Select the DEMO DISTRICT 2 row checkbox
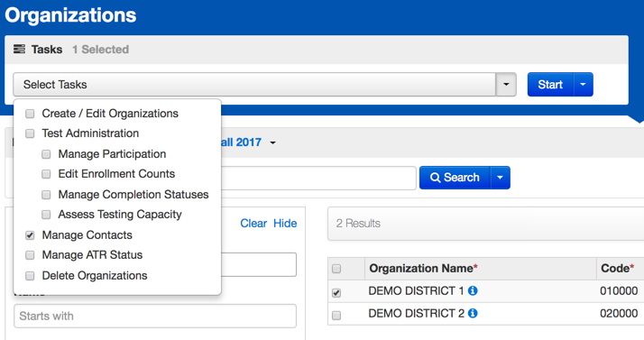 point(336,316)
